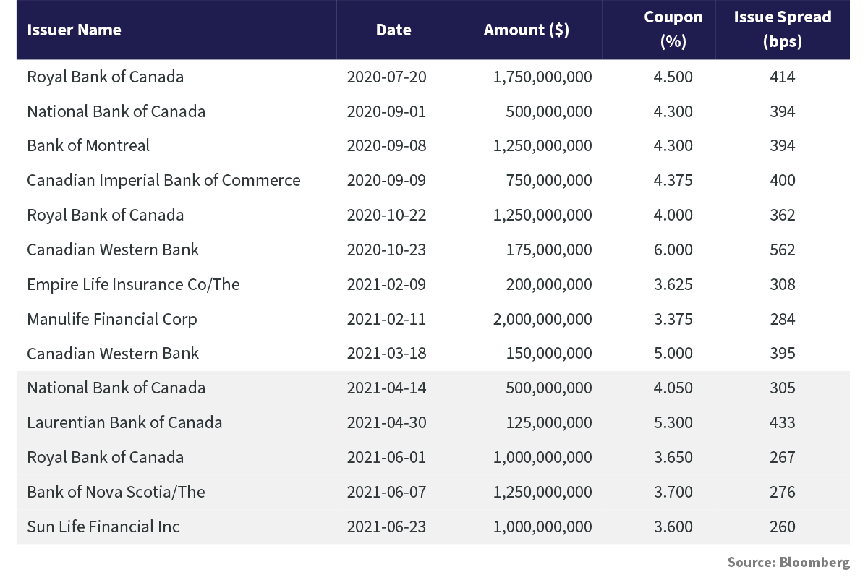The width and height of the screenshot is (868, 588).
Task: Click the issue spread 395
Action: pos(783,353)
